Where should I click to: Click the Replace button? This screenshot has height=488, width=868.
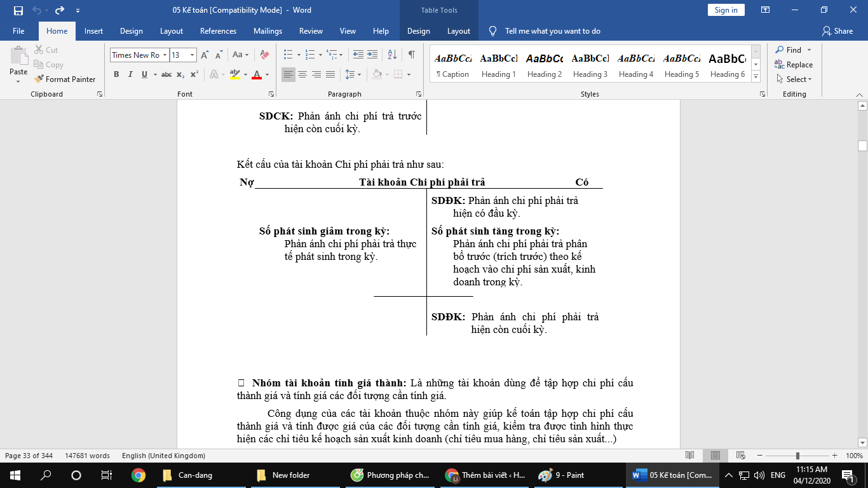tap(793, 65)
